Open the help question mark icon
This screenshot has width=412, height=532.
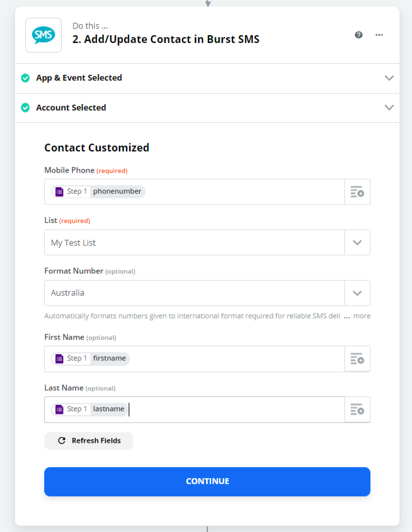click(x=359, y=35)
